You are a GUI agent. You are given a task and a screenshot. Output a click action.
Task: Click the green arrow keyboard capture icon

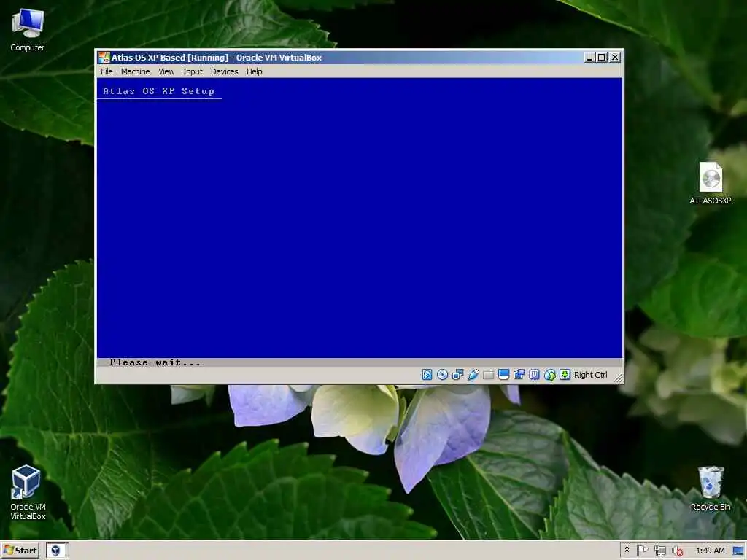(x=565, y=375)
